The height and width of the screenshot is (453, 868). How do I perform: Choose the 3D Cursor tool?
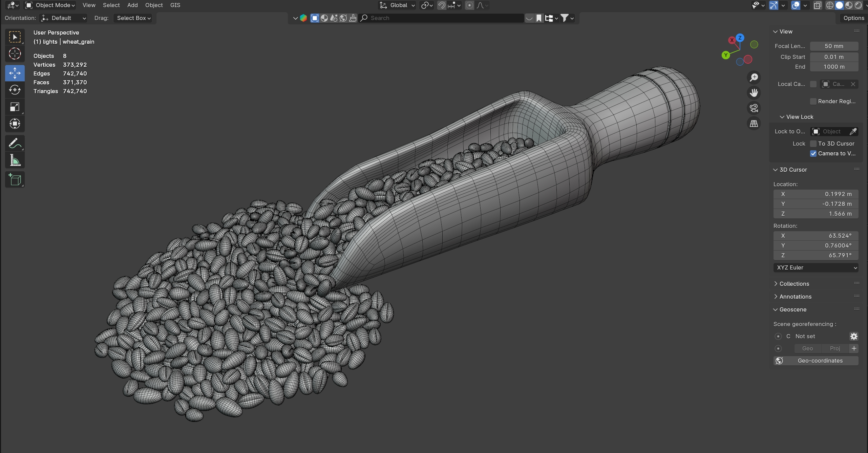pyautogui.click(x=15, y=53)
